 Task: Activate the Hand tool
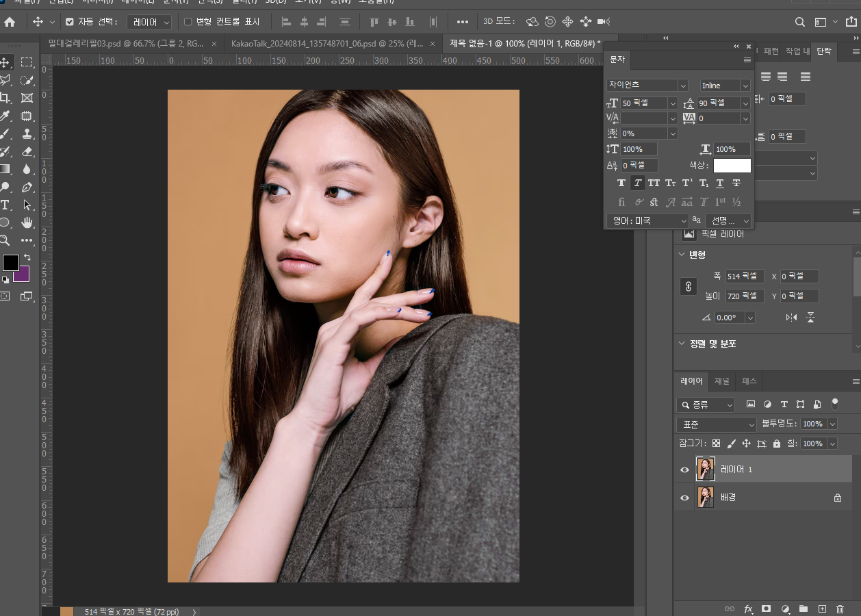pyautogui.click(x=27, y=222)
